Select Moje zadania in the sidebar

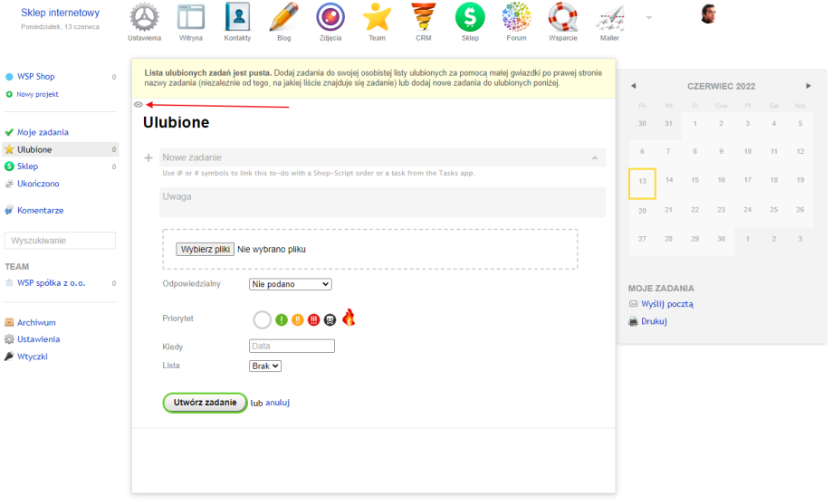[43, 132]
